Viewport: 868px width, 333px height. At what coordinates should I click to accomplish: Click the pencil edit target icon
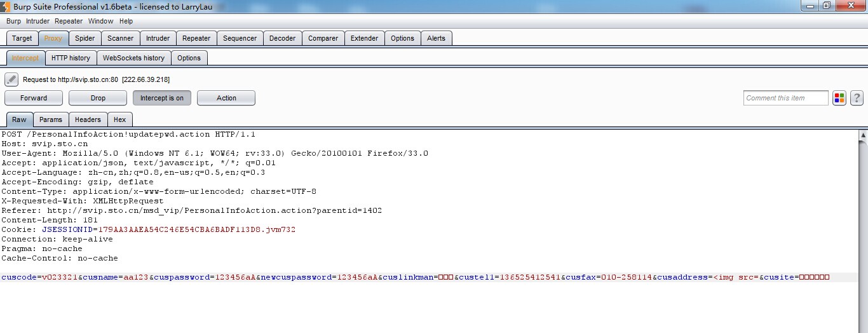tap(11, 79)
